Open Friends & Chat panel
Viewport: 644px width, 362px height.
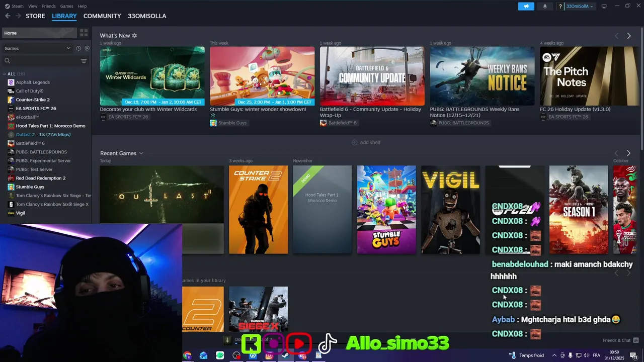coord(620,340)
